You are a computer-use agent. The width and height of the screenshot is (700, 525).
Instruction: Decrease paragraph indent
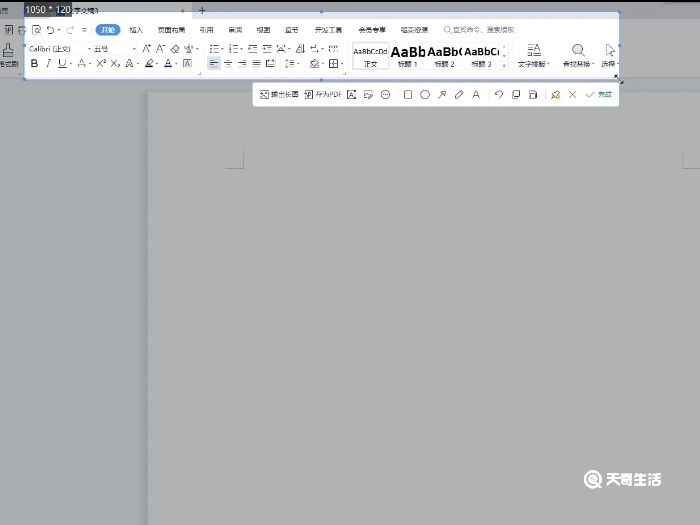coord(253,48)
